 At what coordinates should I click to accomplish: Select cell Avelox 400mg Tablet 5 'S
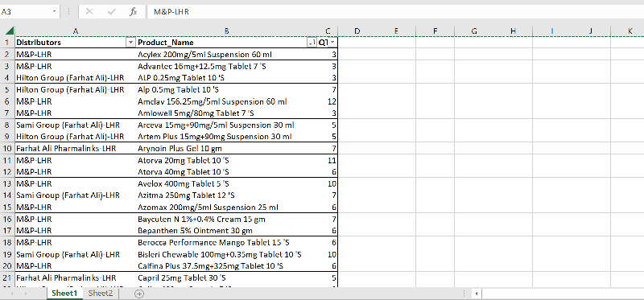tap(227, 183)
